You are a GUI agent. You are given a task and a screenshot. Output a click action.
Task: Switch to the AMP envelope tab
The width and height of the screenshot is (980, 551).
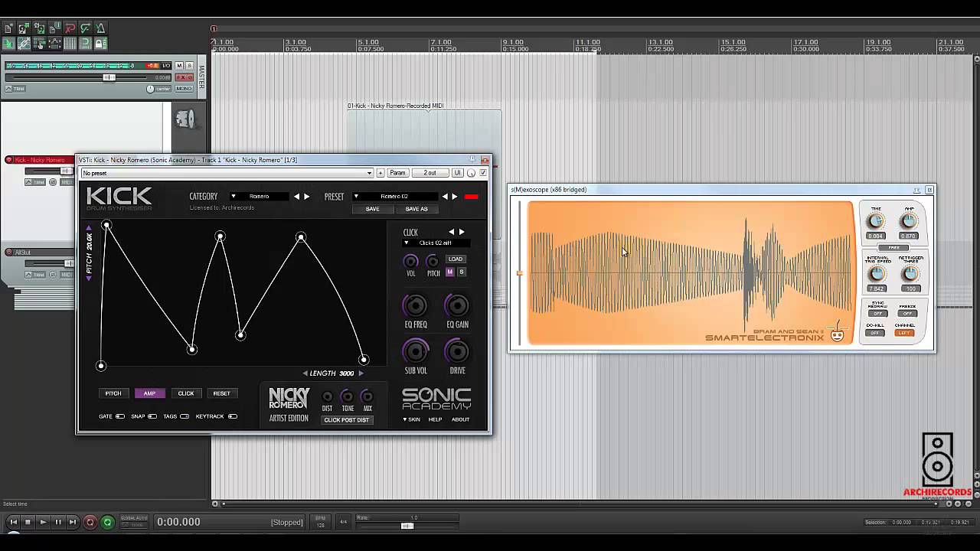149,393
